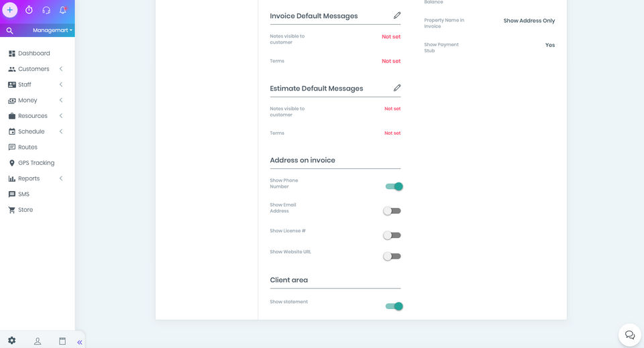The width and height of the screenshot is (644, 348).
Task: Open the Managemart account dropdown
Action: pyautogui.click(x=53, y=30)
